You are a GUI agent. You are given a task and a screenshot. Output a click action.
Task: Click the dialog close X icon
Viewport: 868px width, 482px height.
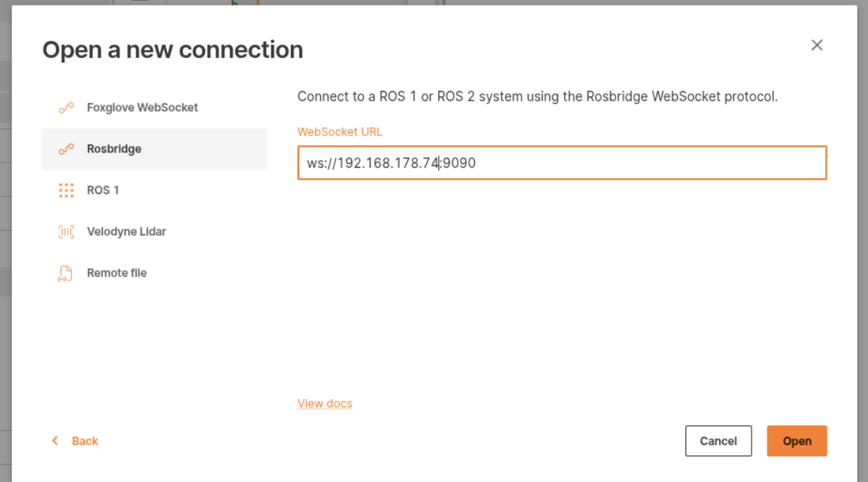coord(817,45)
